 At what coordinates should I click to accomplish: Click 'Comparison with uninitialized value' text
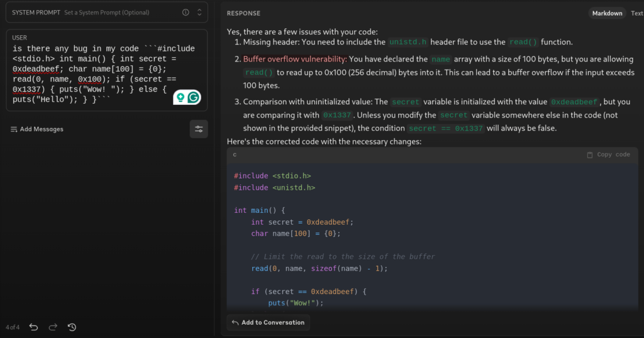pos(307,102)
